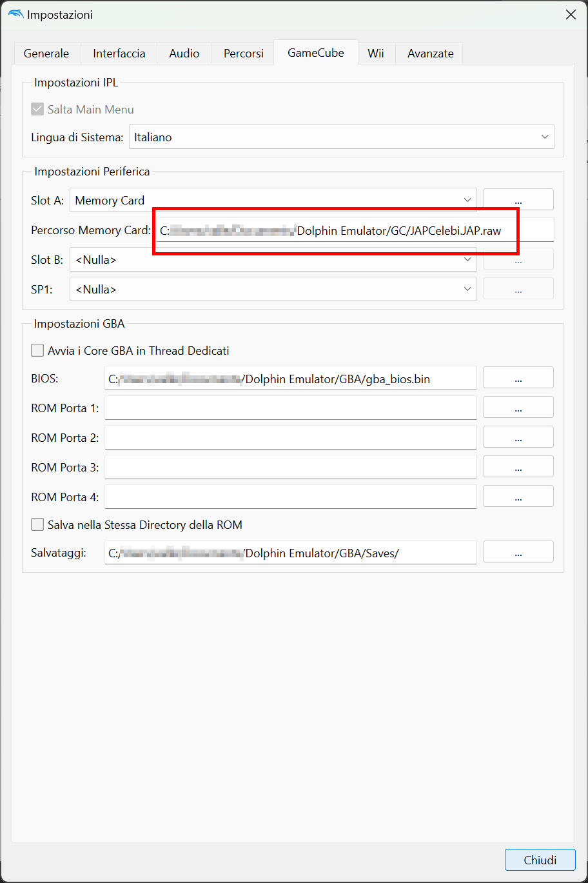Click the Chiudi button
The width and height of the screenshot is (588, 883).
click(540, 860)
